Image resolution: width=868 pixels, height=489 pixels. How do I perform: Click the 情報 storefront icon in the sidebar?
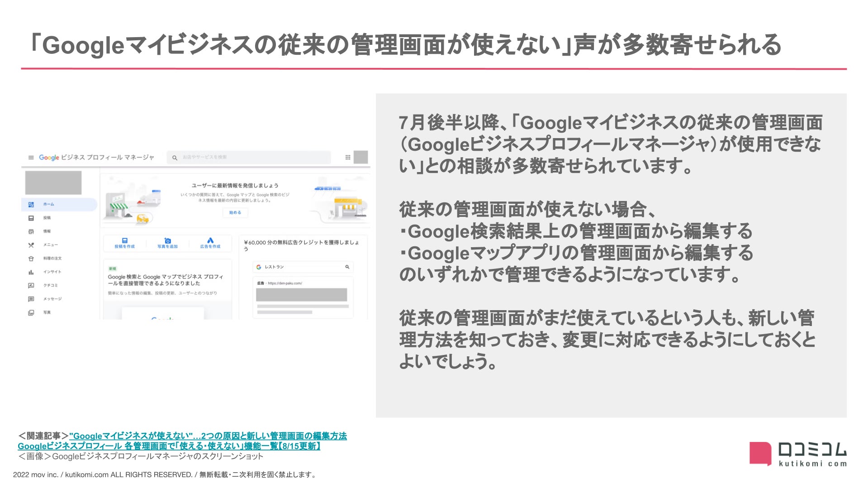(31, 231)
